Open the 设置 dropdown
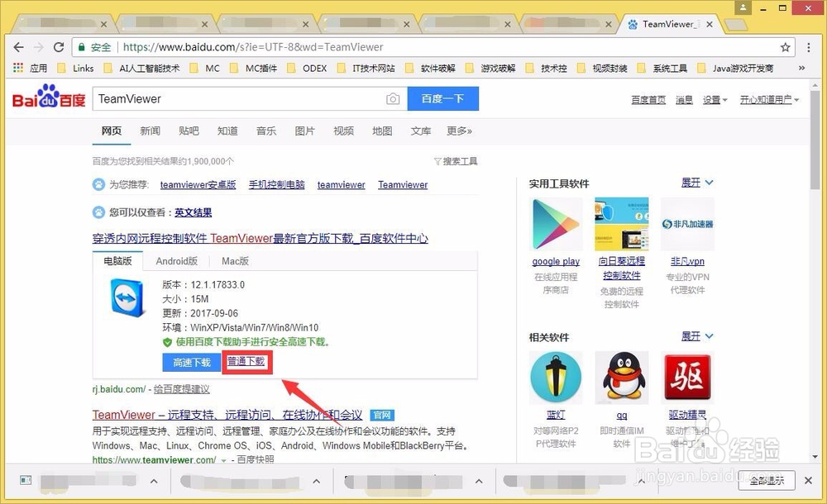The width and height of the screenshot is (827, 504). pos(715,100)
